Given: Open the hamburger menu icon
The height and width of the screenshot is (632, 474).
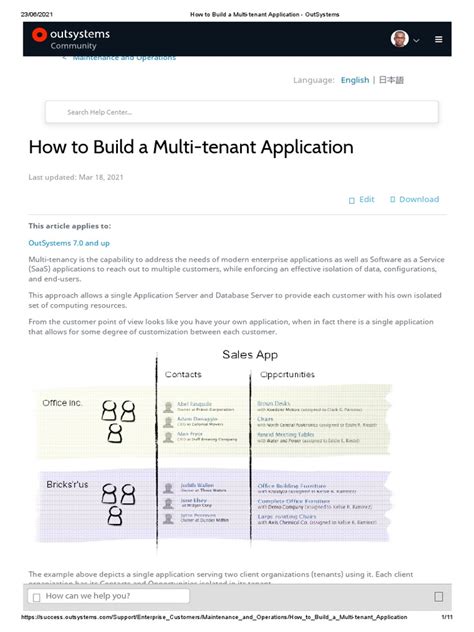Looking at the screenshot, I should tap(439, 40).
